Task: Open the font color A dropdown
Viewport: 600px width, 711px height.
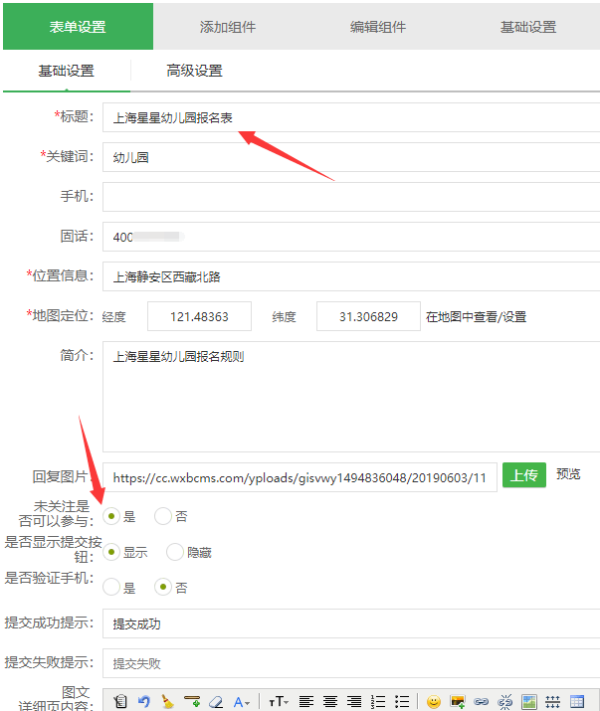Action: tap(241, 702)
